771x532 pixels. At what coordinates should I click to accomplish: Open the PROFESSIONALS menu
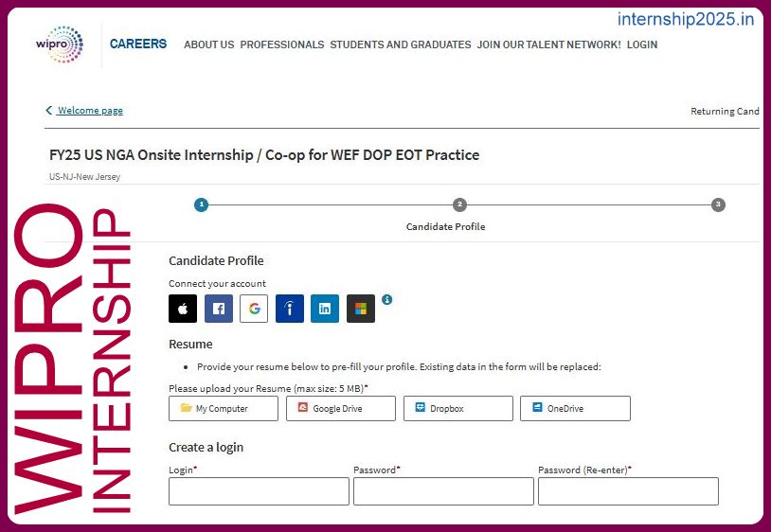pos(282,44)
